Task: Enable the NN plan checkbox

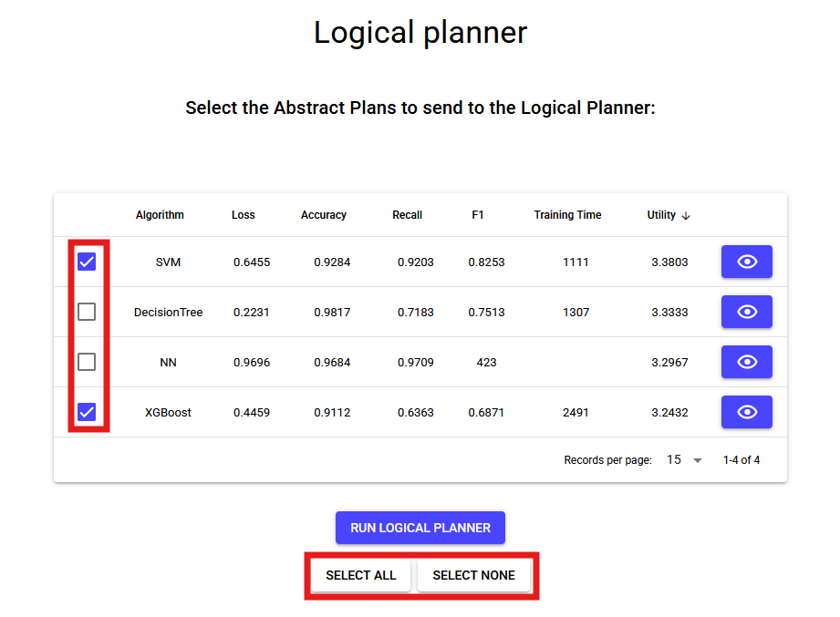Action: [87, 362]
